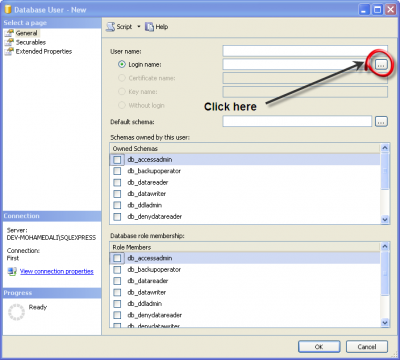
Task: Check db_datawriter in Role Members
Action: click(117, 292)
